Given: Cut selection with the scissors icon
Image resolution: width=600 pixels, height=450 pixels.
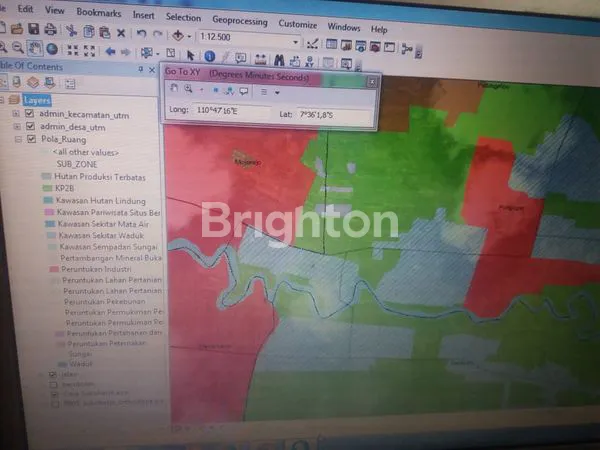Looking at the screenshot, I should point(71,31).
